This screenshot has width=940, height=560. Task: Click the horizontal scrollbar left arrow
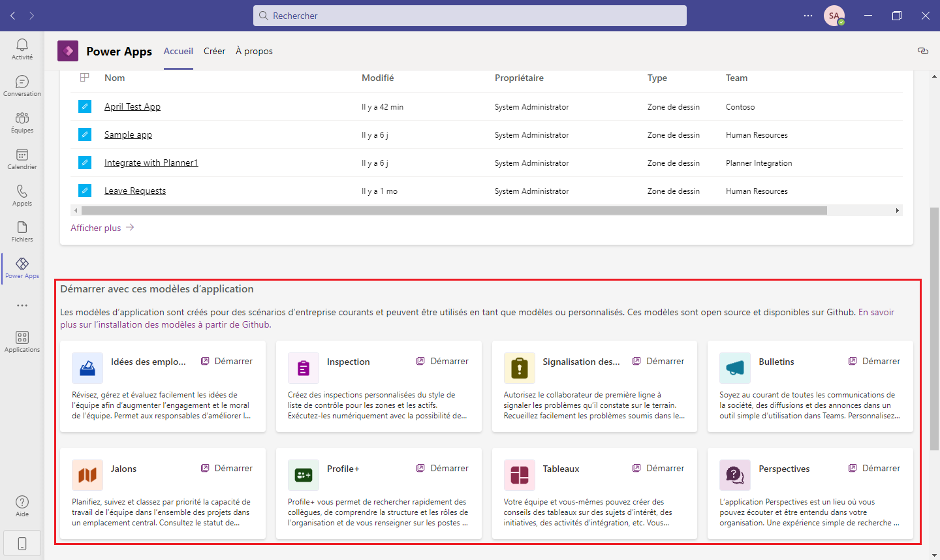click(76, 210)
